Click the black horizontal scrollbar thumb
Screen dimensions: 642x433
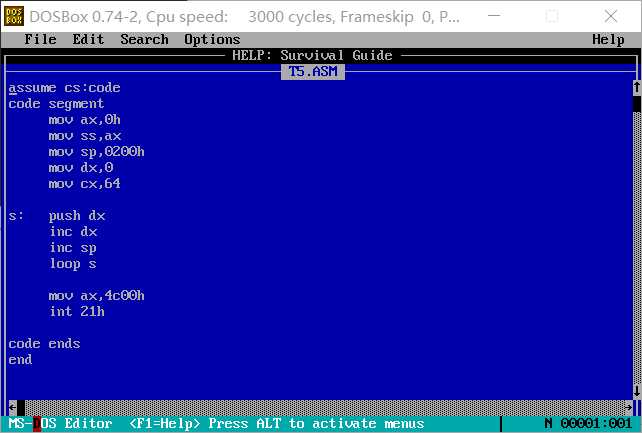click(21, 407)
